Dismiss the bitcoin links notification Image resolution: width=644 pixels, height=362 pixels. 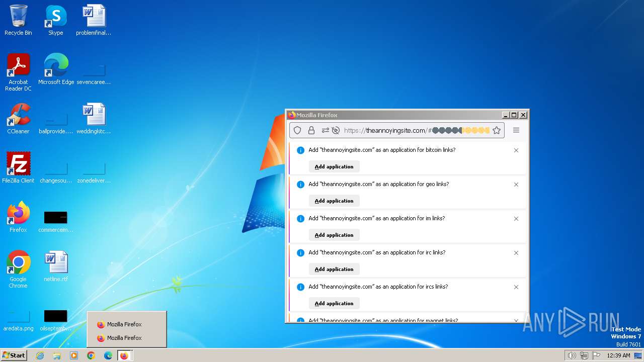516,150
